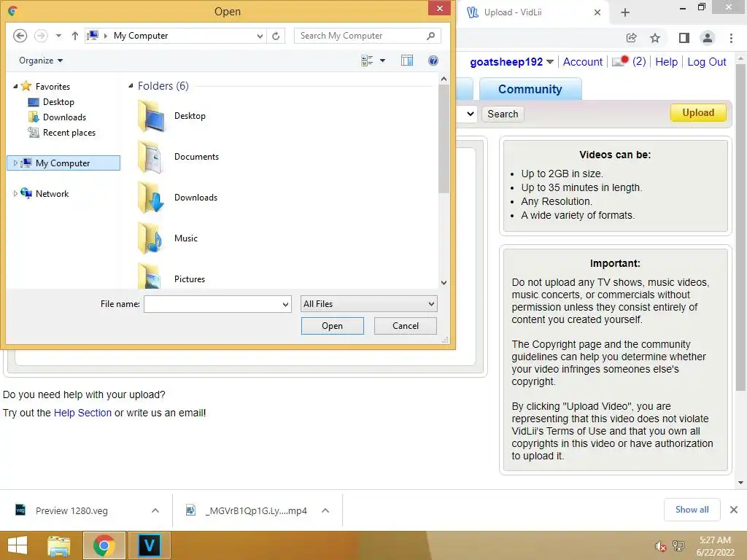Click the File name input box

212,304
